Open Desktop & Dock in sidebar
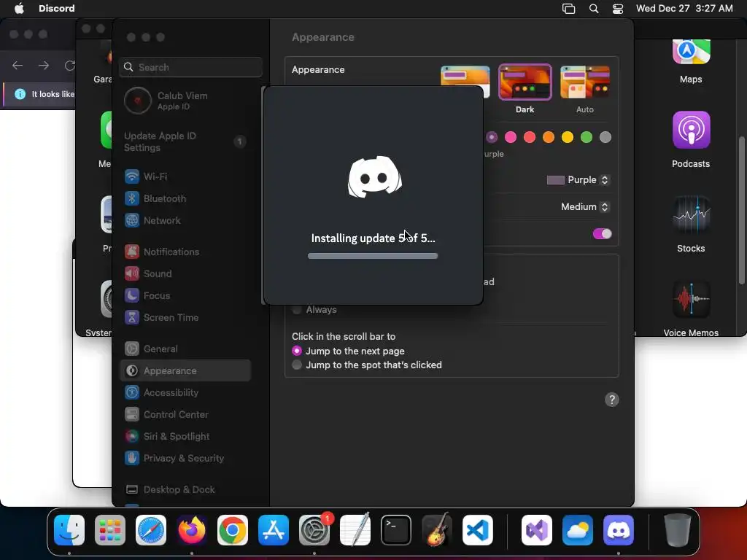Screen dimensions: 747x560 185,489
